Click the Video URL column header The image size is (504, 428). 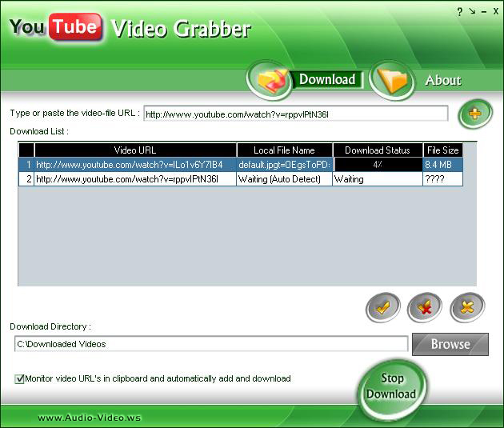135,150
